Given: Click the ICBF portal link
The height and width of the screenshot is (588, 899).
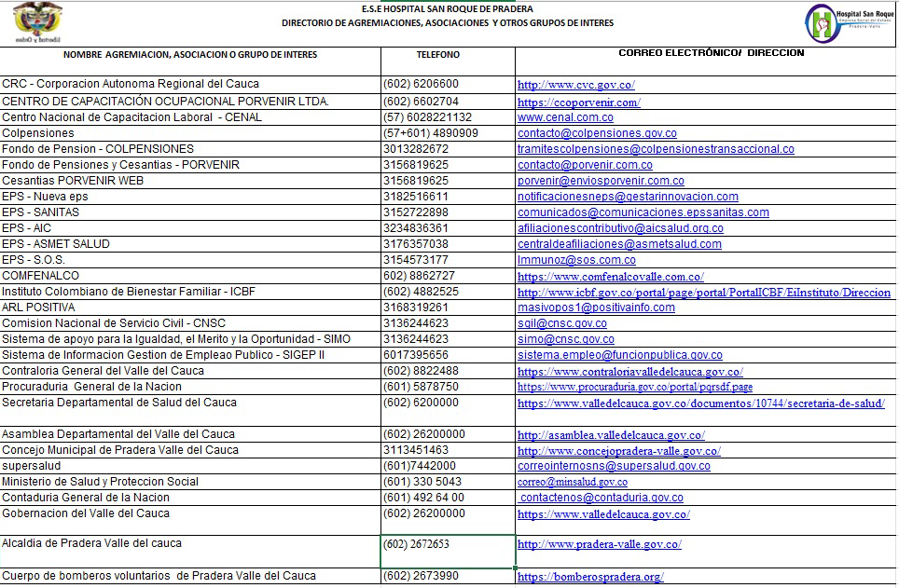Looking at the screenshot, I should 703,293.
